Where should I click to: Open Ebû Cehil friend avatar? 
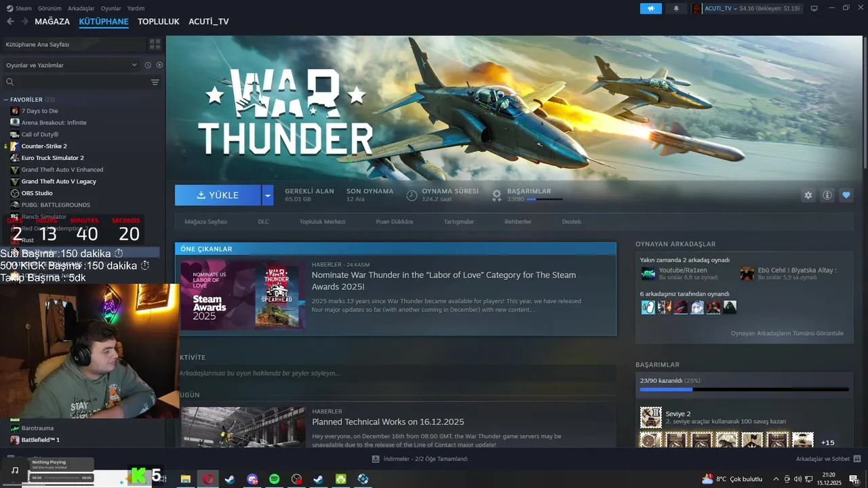tap(747, 274)
